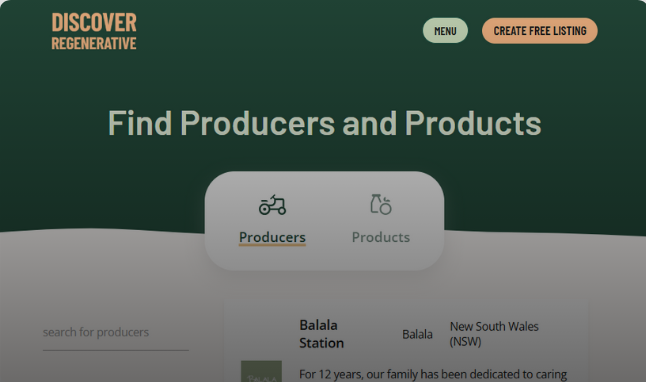646x382 pixels.
Task: Click the Balala green logo thumbnail
Action: tap(261, 371)
